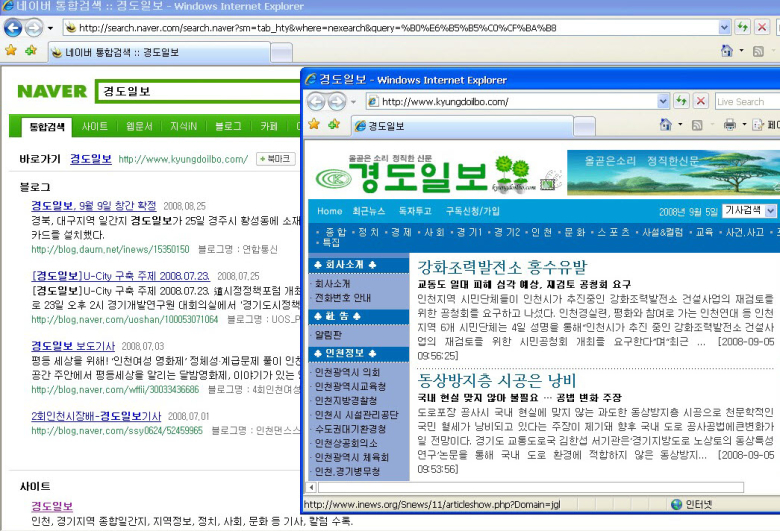Screen dimensions: 780x531
Task: Open Favorites Center star in Naver window
Action: [x=10, y=51]
